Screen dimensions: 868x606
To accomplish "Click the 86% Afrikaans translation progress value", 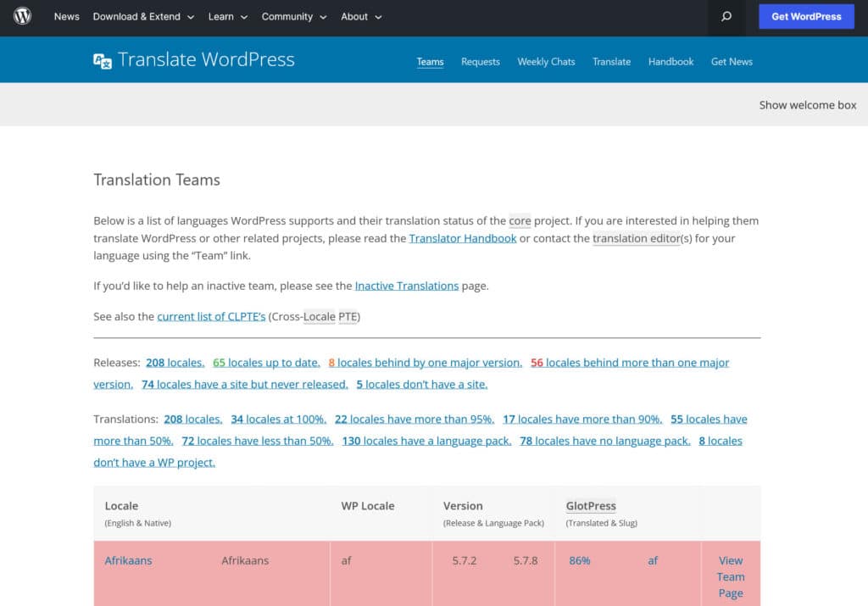I will [x=579, y=560].
